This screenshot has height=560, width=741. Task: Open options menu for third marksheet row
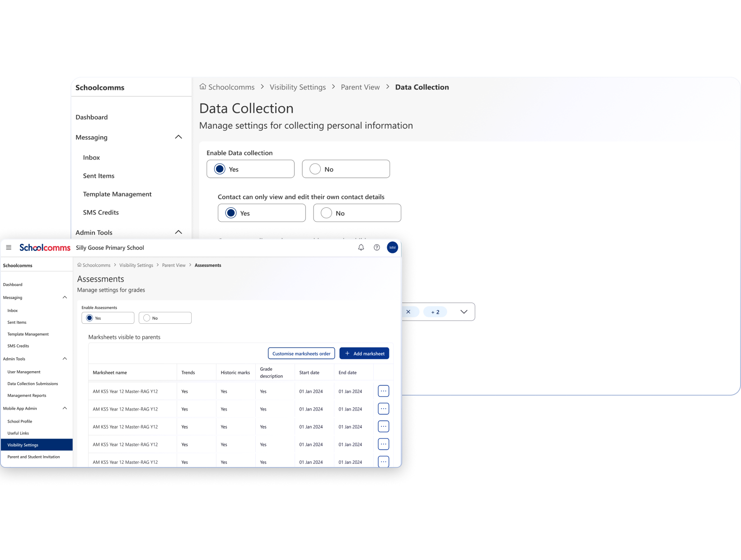pyautogui.click(x=383, y=426)
